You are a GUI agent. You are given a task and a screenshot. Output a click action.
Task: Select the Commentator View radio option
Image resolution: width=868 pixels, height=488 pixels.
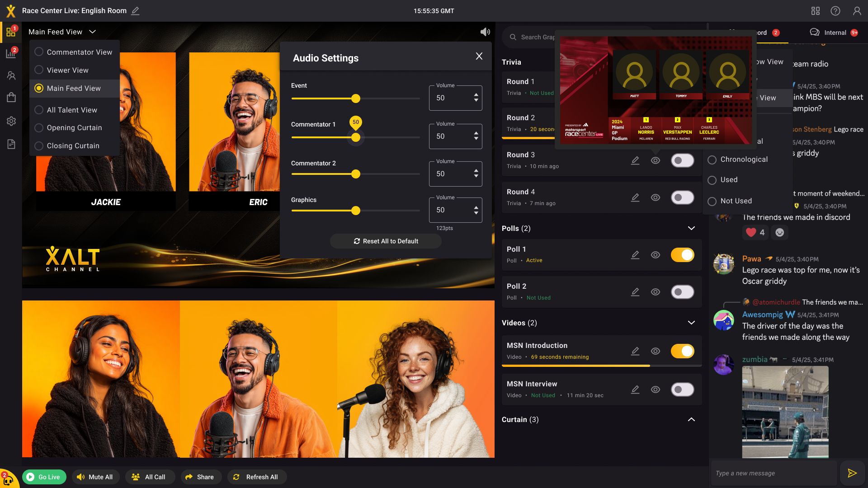39,52
